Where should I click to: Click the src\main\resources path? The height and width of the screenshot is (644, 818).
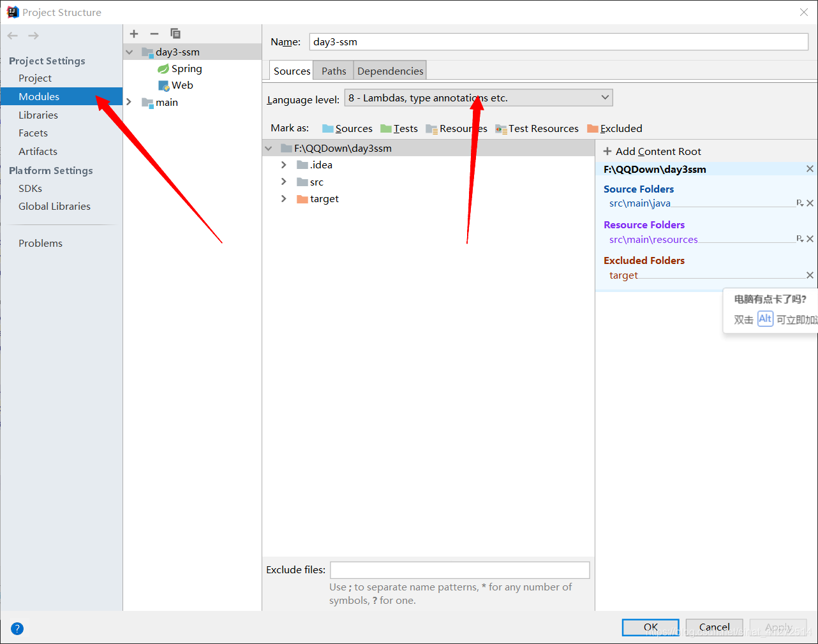pyautogui.click(x=653, y=240)
